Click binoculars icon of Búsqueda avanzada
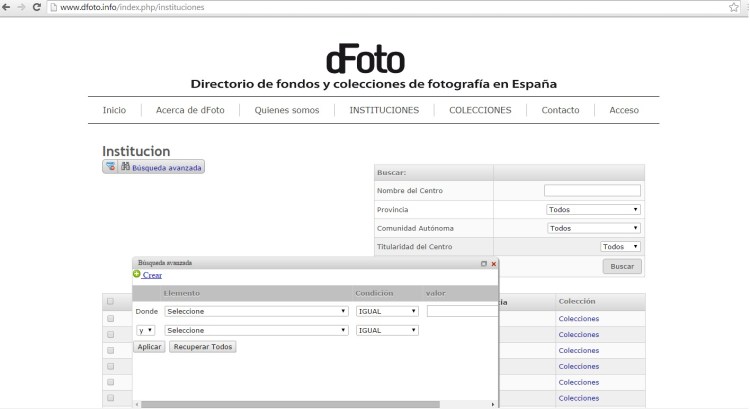The width and height of the screenshot is (750, 409). [125, 166]
